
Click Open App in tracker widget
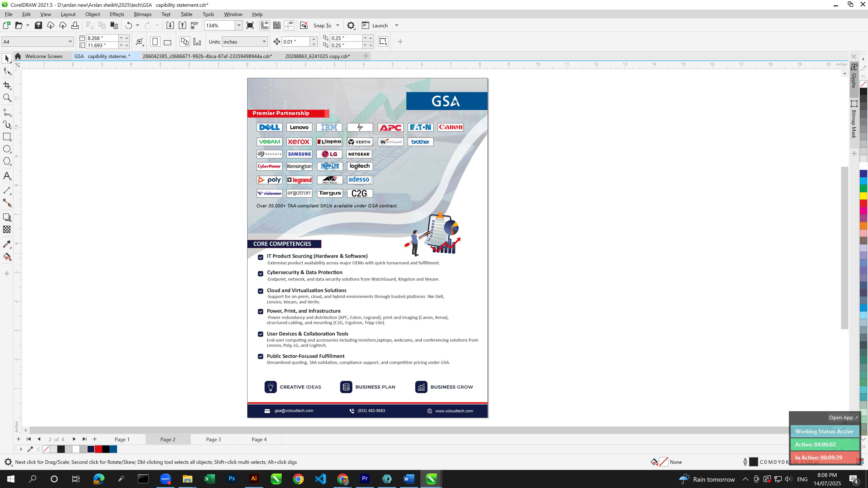click(843, 418)
